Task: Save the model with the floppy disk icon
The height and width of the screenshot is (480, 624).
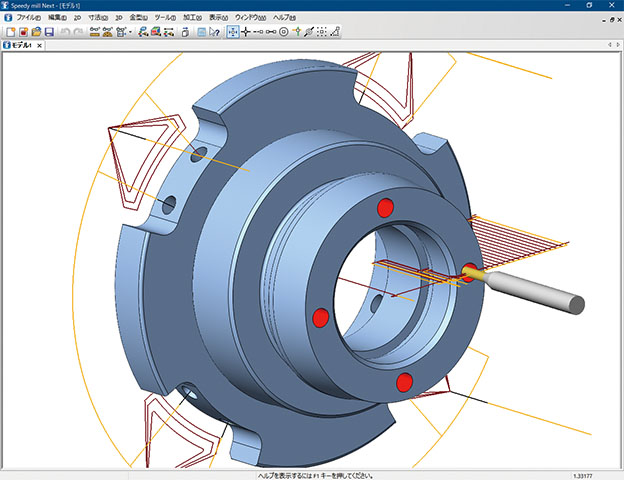Action: point(49,32)
